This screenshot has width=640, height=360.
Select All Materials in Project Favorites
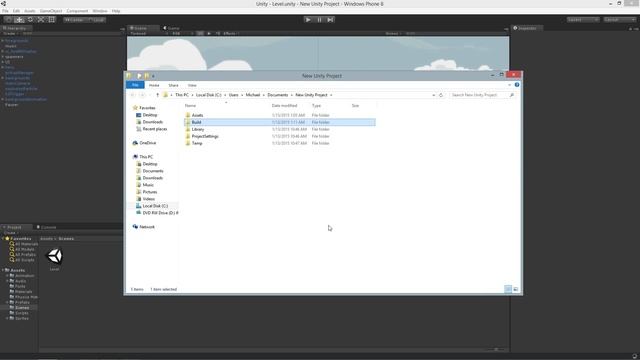(x=24, y=244)
